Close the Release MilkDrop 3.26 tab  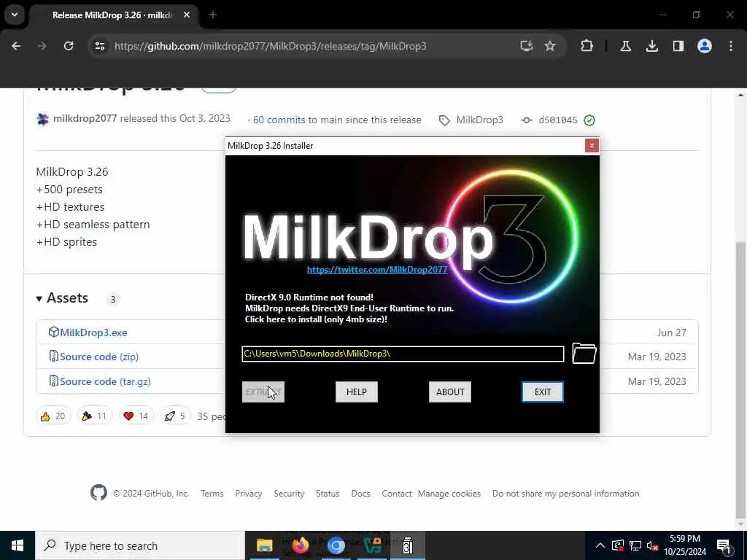(x=187, y=15)
